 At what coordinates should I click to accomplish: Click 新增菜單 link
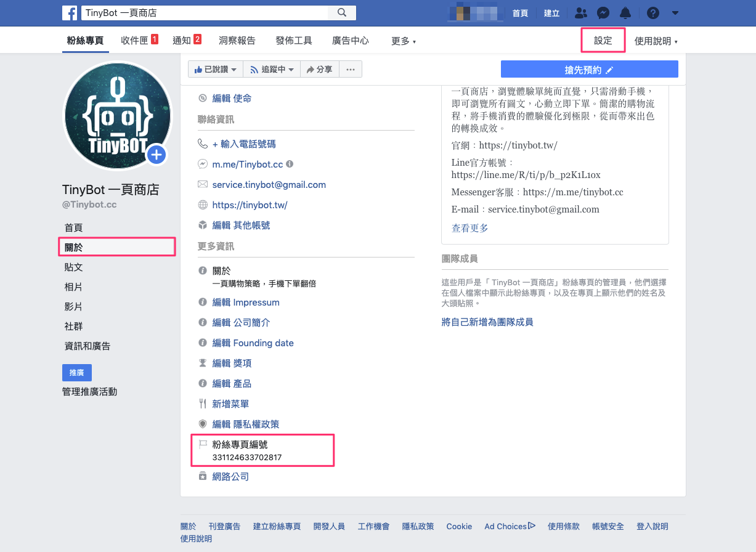[x=230, y=404]
